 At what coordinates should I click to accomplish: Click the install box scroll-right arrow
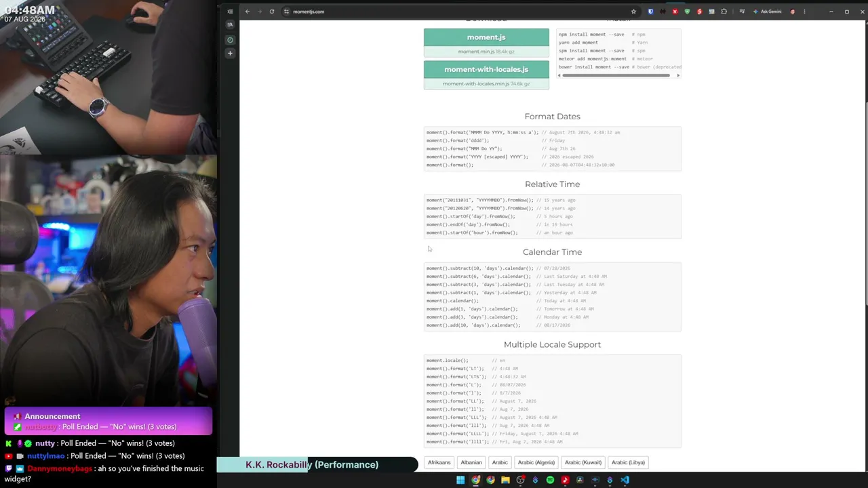(678, 75)
